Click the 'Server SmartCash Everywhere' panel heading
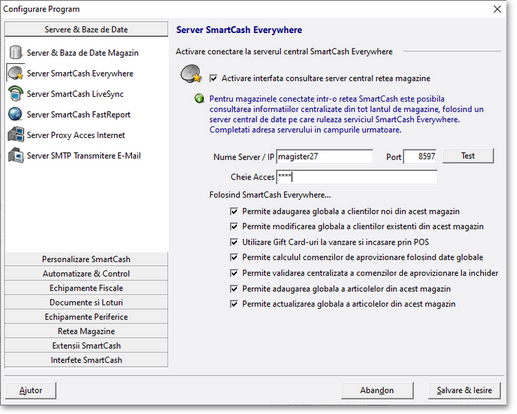 point(239,30)
